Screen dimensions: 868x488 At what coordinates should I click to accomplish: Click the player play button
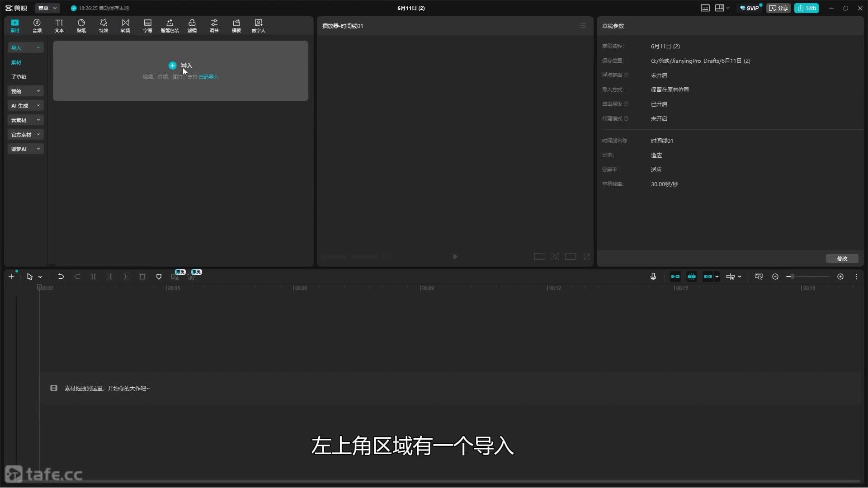point(455,257)
